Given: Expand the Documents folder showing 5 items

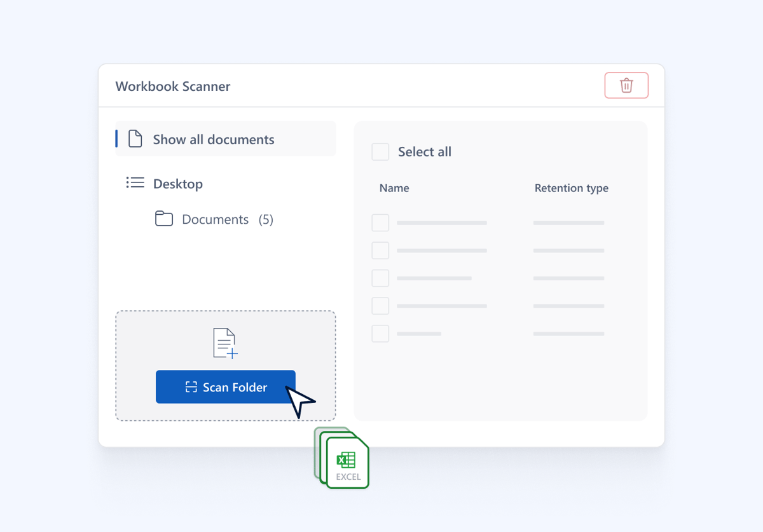Looking at the screenshot, I should (216, 219).
